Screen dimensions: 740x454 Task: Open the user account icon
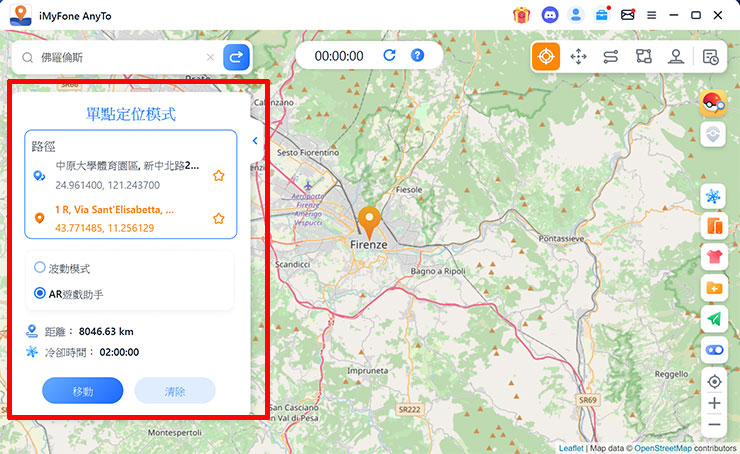(x=575, y=15)
